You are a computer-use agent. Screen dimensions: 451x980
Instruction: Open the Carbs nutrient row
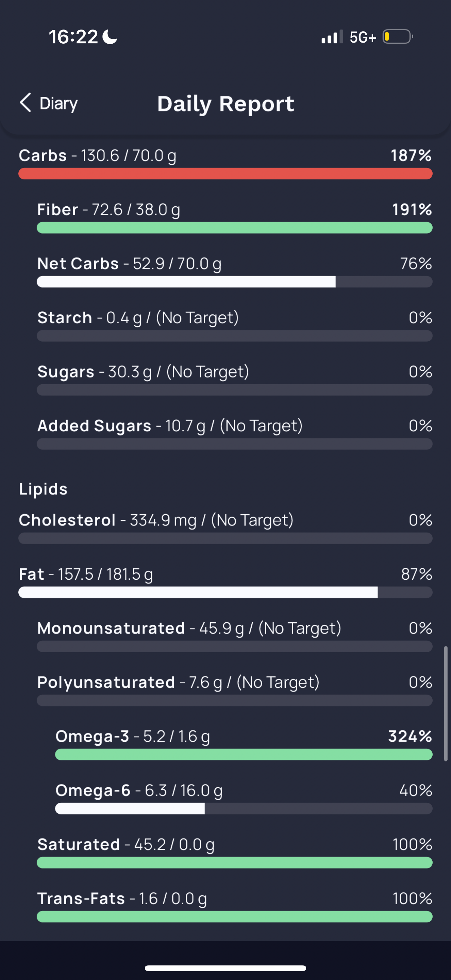[225, 164]
